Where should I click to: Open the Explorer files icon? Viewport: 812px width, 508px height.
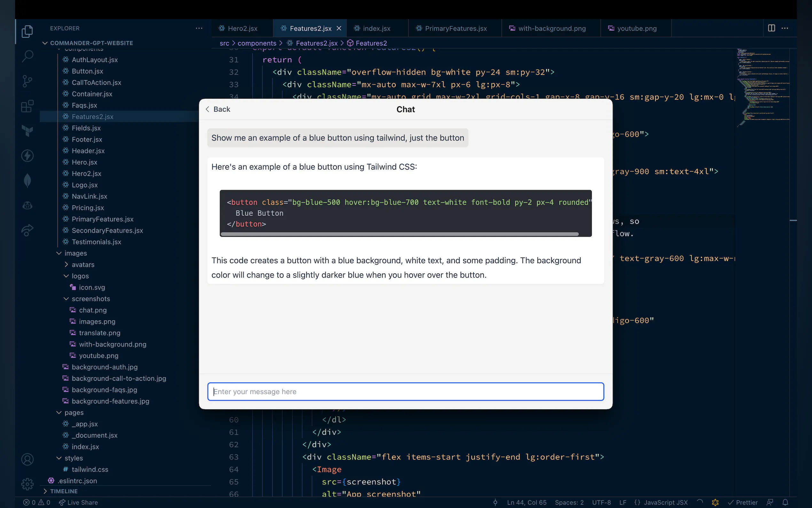pyautogui.click(x=27, y=31)
